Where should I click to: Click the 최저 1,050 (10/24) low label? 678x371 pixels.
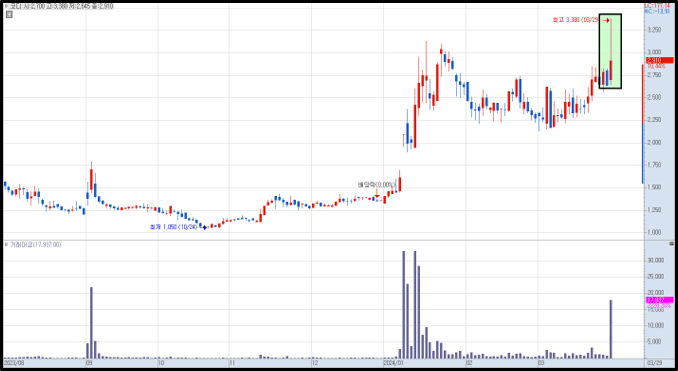click(x=173, y=227)
